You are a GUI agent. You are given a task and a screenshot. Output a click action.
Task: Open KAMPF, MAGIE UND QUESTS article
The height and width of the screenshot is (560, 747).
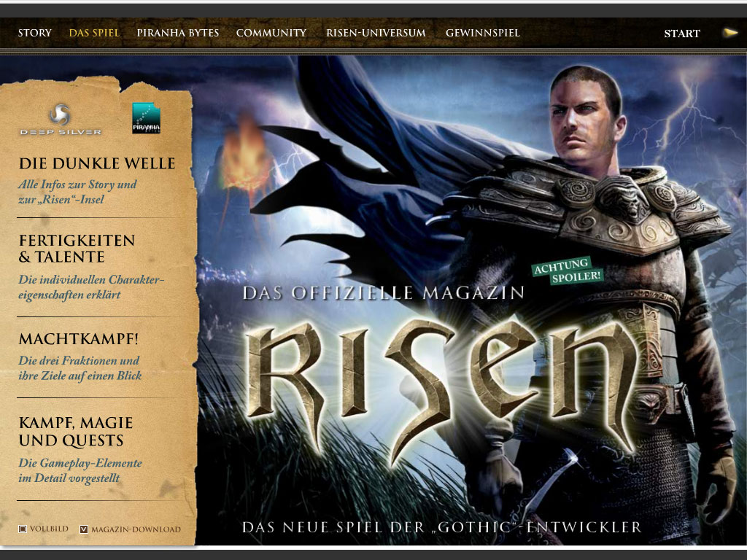coord(76,432)
